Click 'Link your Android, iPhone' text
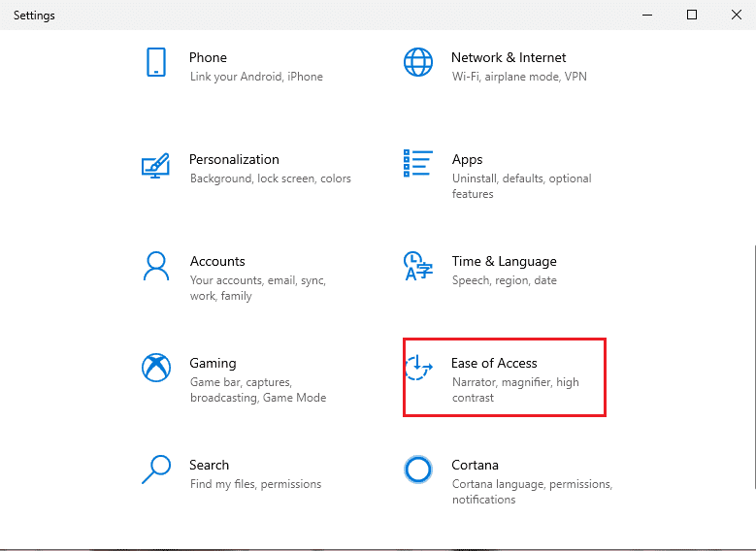The image size is (756, 551). (x=256, y=77)
